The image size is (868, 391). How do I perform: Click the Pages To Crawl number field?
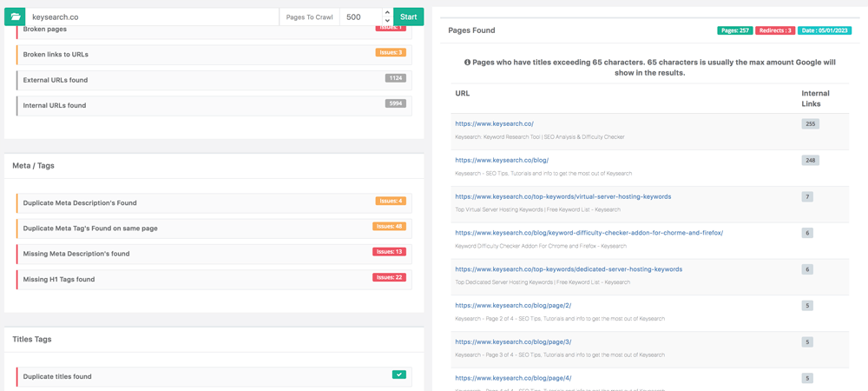coord(360,17)
